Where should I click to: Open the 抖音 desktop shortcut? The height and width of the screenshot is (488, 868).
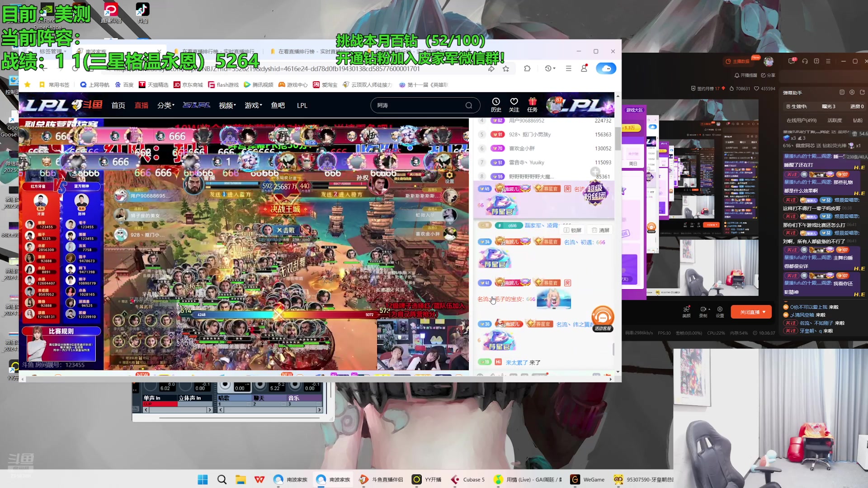[142, 13]
